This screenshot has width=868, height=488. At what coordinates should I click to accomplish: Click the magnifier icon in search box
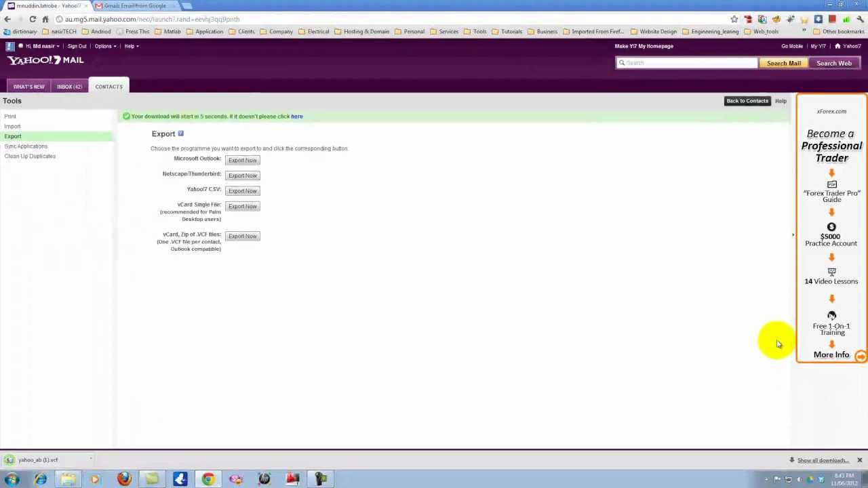[x=621, y=63]
